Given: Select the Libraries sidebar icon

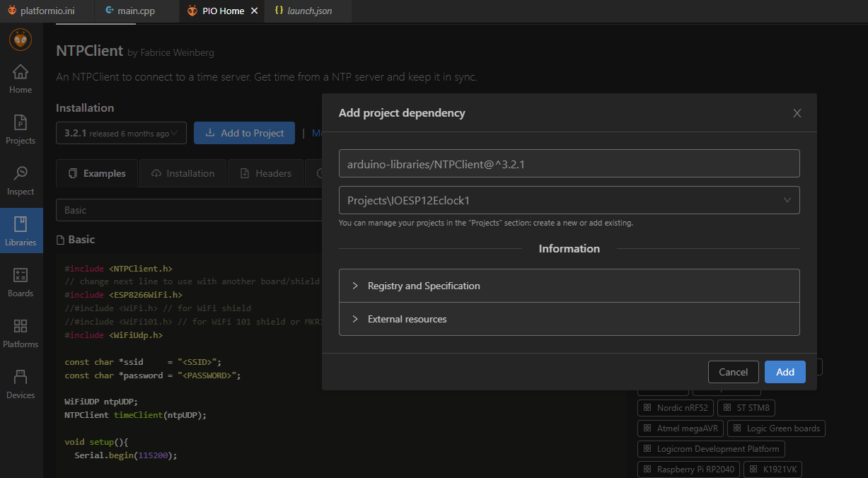Looking at the screenshot, I should click(x=21, y=231).
